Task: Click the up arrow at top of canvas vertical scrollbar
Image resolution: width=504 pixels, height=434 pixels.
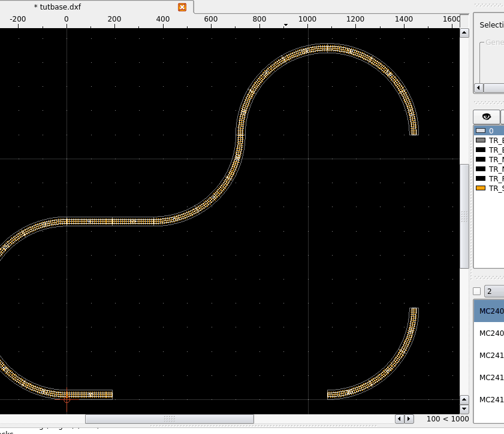Action: click(464, 33)
